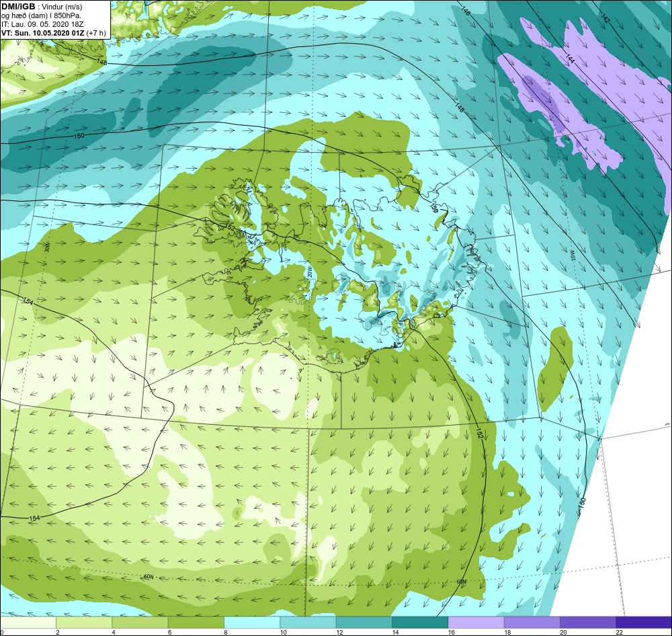Choose the dark indigo above-22 m/s legend swatch

[644, 622]
